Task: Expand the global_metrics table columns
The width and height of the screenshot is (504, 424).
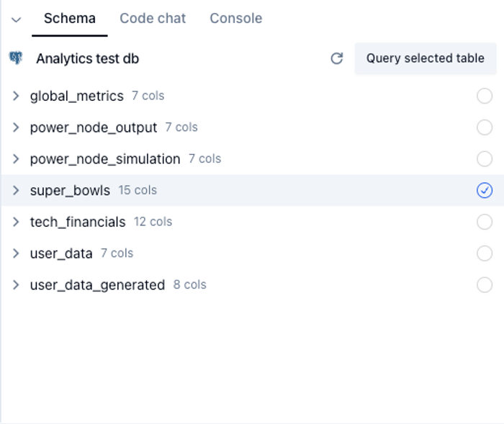Action: coord(16,96)
